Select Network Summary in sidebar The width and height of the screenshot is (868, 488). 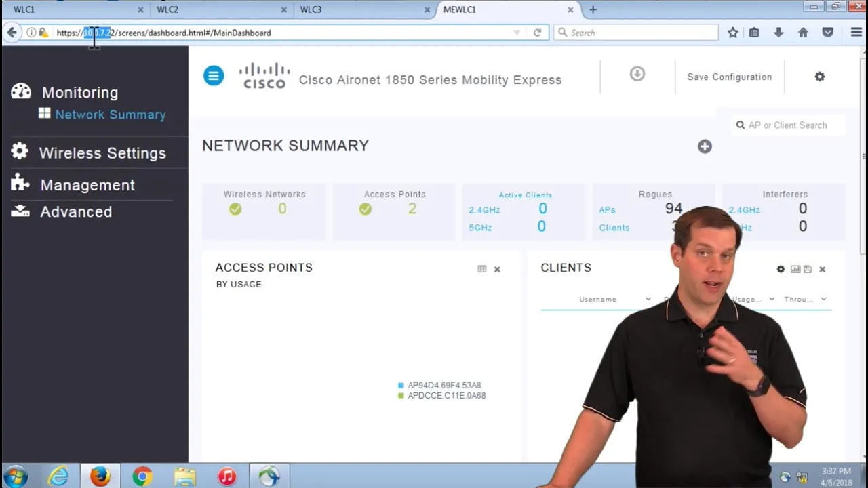pos(111,115)
